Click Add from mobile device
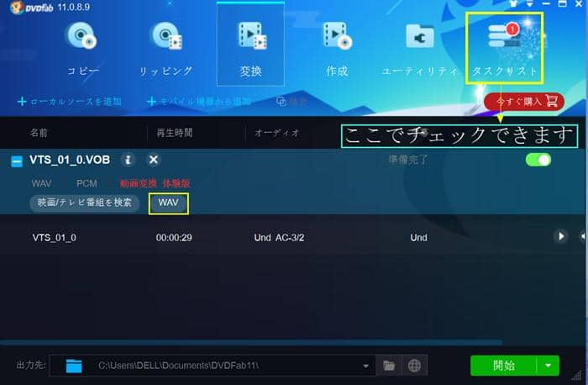The width and height of the screenshot is (588, 385). pos(199,102)
